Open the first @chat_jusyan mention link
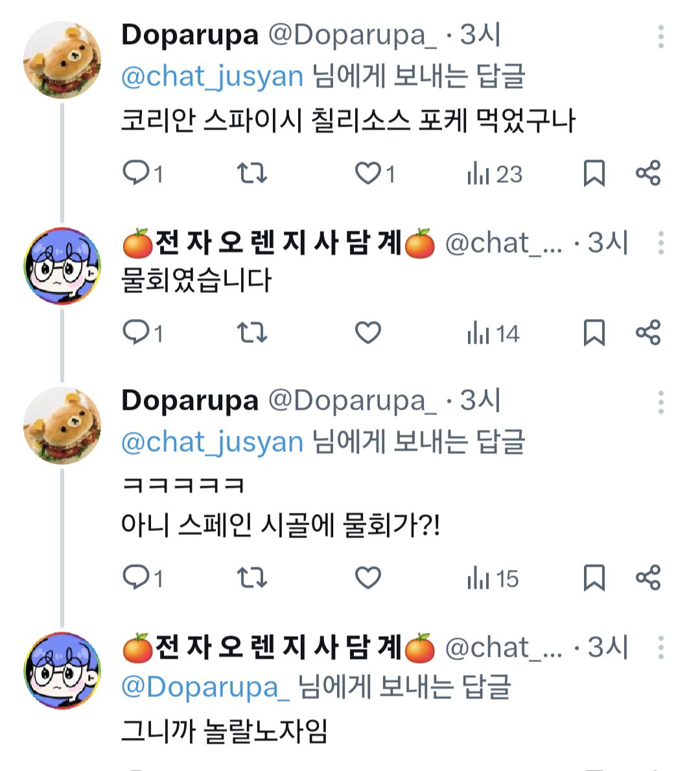This screenshot has height=771, width=700. coord(213,77)
